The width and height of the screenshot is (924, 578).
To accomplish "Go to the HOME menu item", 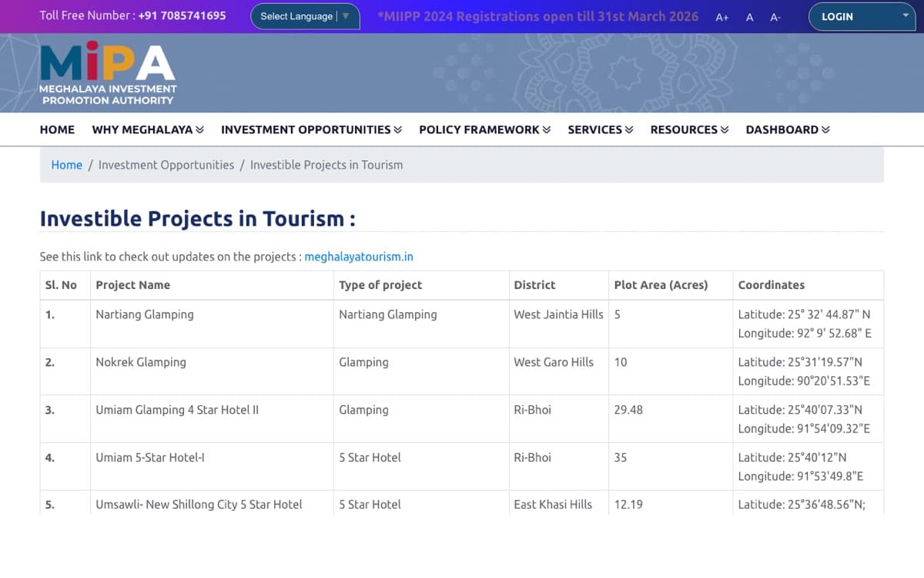I will coord(57,129).
